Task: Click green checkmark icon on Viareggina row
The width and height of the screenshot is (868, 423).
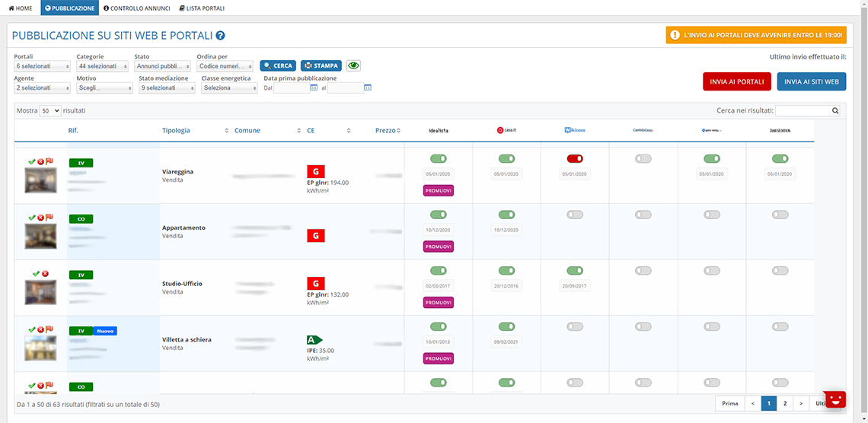Action: coord(31,161)
